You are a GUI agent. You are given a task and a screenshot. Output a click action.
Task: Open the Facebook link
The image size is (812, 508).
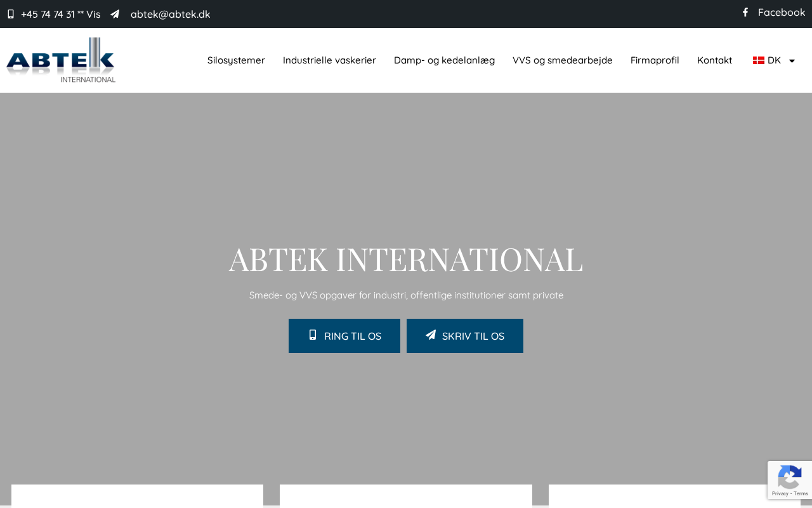782,12
